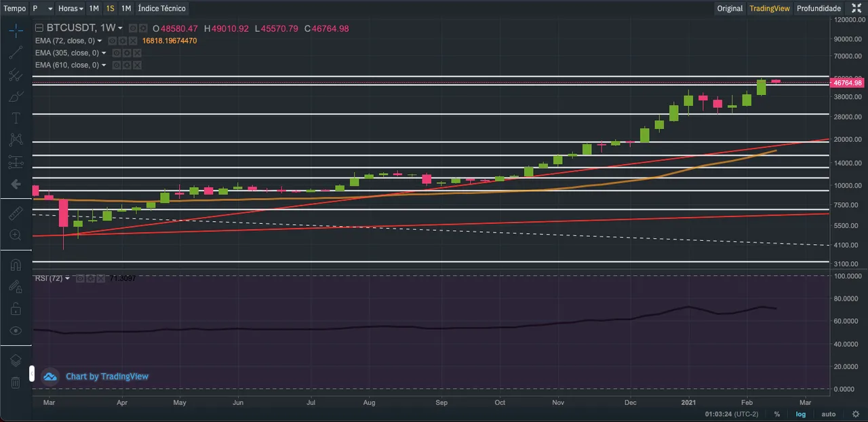This screenshot has height=422, width=868.
Task: Toggle the auto scale button
Action: click(829, 414)
